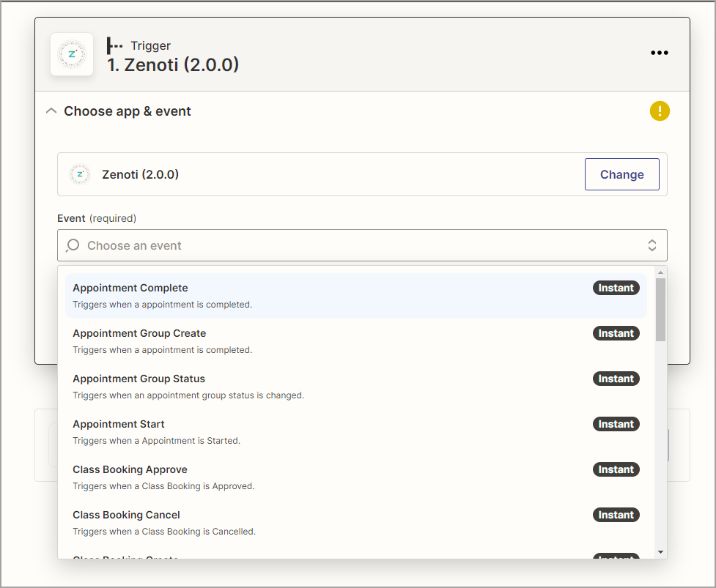Click the small Zenoti icon in the app row
This screenshot has width=716, height=588.
80,174
